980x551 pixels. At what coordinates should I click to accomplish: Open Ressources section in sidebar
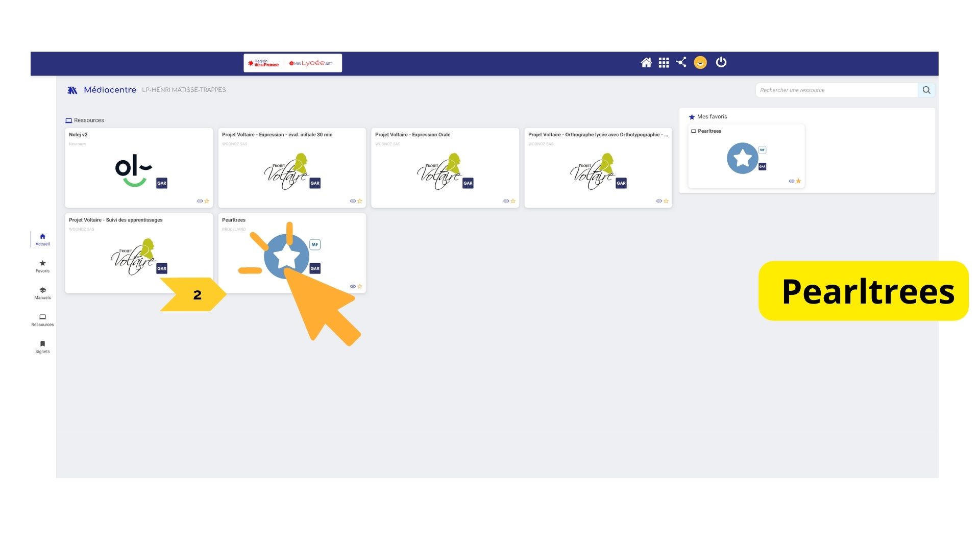[42, 320]
